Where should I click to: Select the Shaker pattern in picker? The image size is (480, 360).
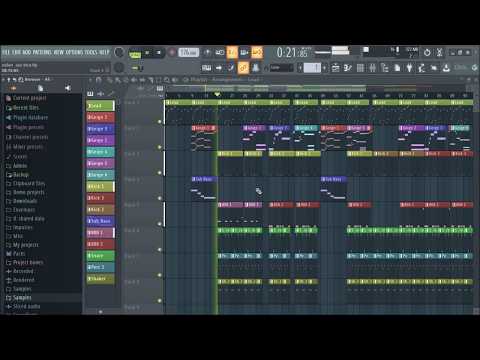pos(100,279)
